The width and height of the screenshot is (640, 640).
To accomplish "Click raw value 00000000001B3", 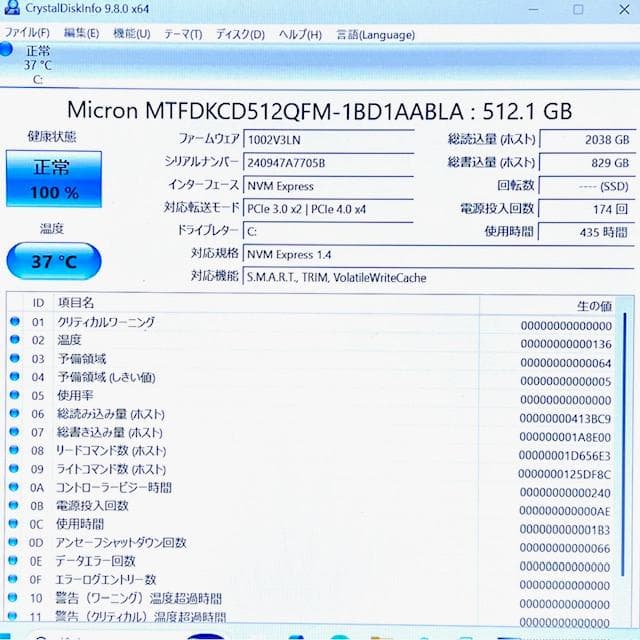I will (565, 530).
